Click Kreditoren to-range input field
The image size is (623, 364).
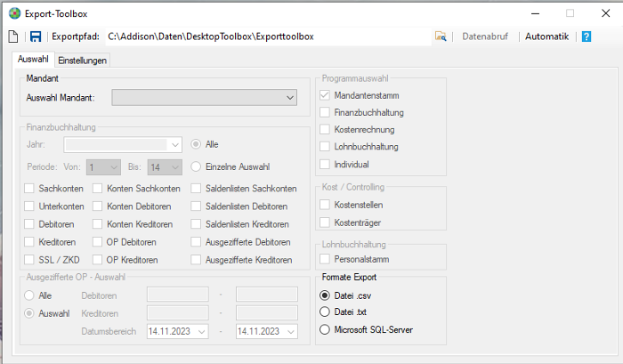[x=267, y=313]
